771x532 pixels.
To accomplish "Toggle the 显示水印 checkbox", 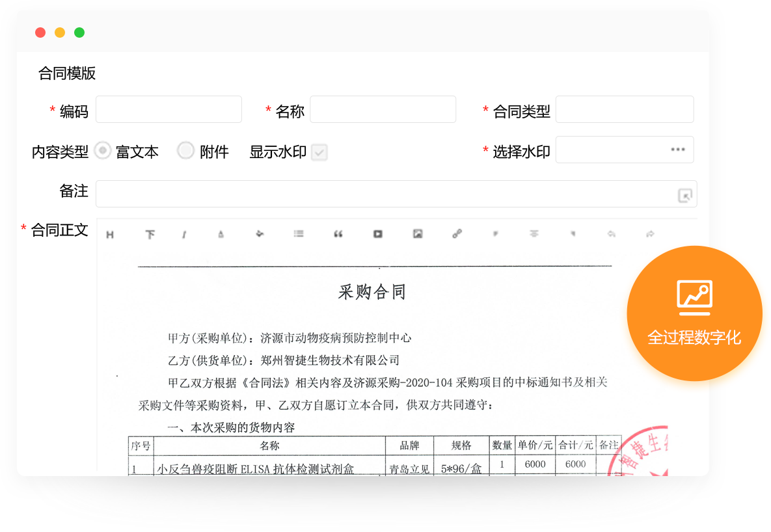I will [x=319, y=152].
